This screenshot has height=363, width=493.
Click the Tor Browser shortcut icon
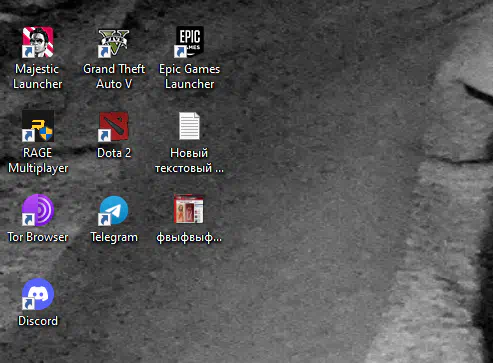[38, 210]
